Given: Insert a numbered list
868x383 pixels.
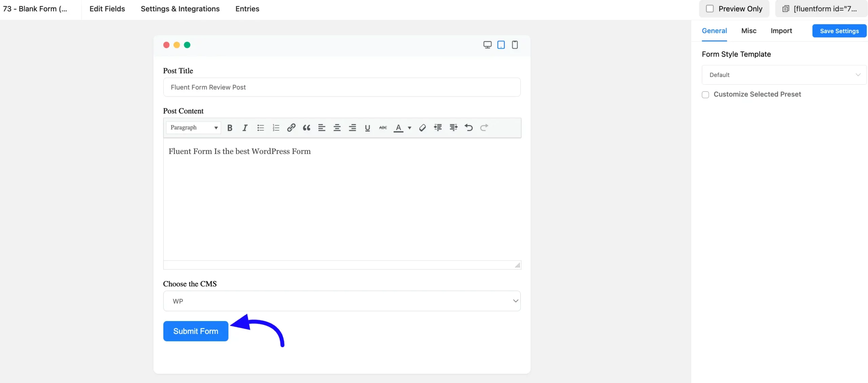Looking at the screenshot, I should click(276, 128).
